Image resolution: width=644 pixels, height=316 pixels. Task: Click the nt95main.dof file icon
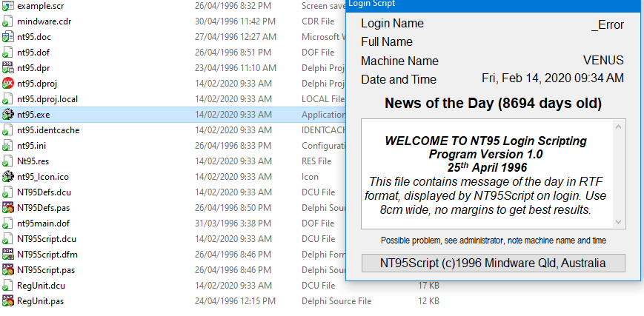pyautogui.click(x=8, y=223)
